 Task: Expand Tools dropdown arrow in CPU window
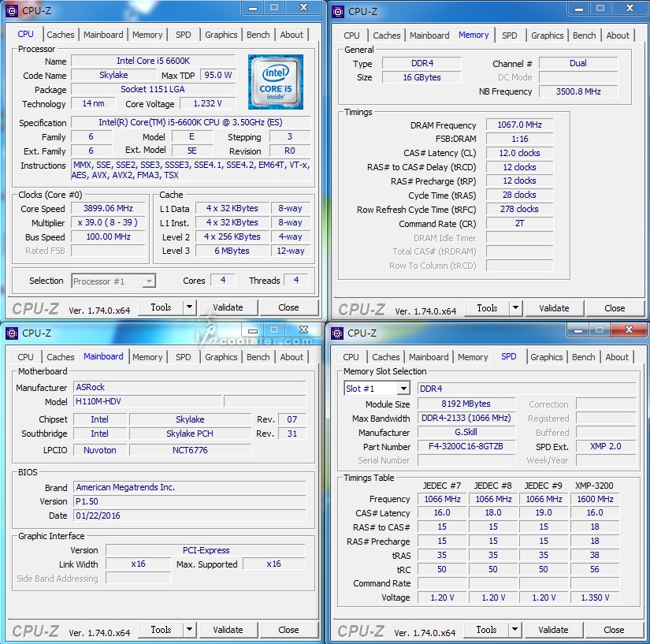(x=189, y=307)
